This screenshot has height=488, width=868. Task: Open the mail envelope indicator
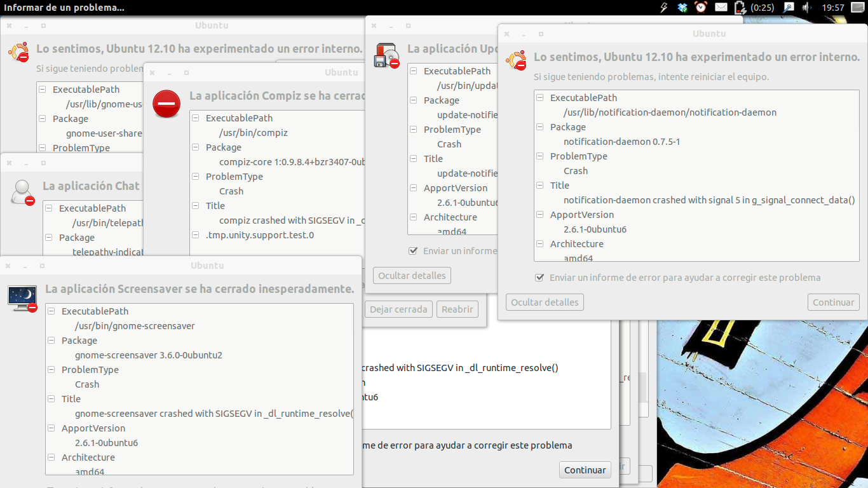pos(721,8)
